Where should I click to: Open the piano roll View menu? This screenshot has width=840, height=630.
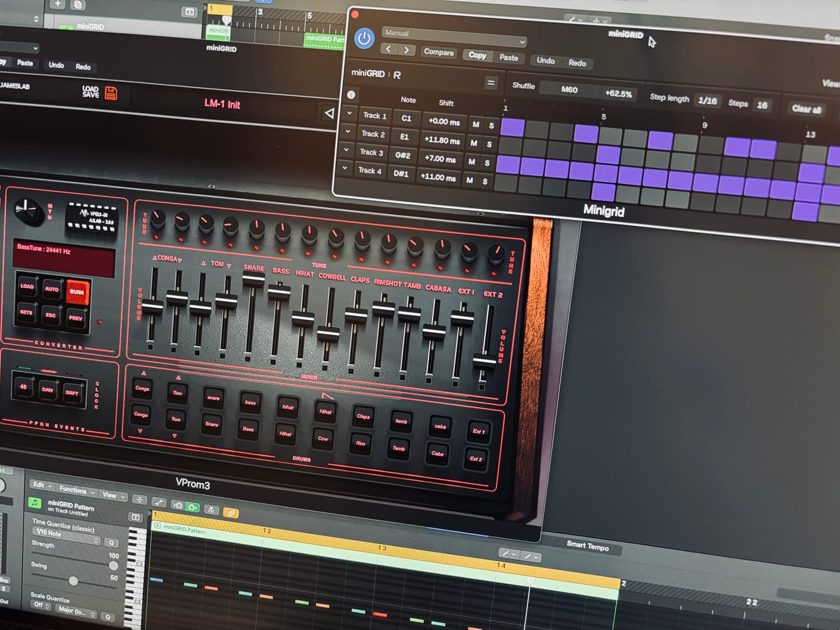(113, 496)
